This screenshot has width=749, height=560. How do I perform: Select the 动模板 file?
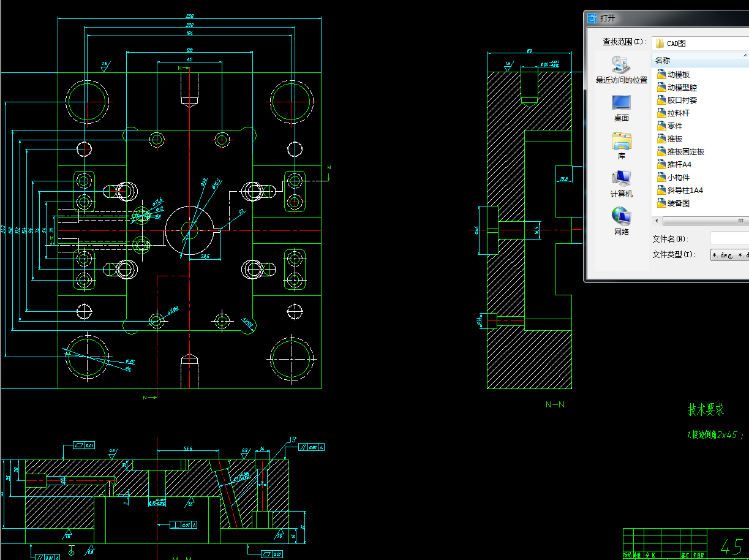(673, 74)
